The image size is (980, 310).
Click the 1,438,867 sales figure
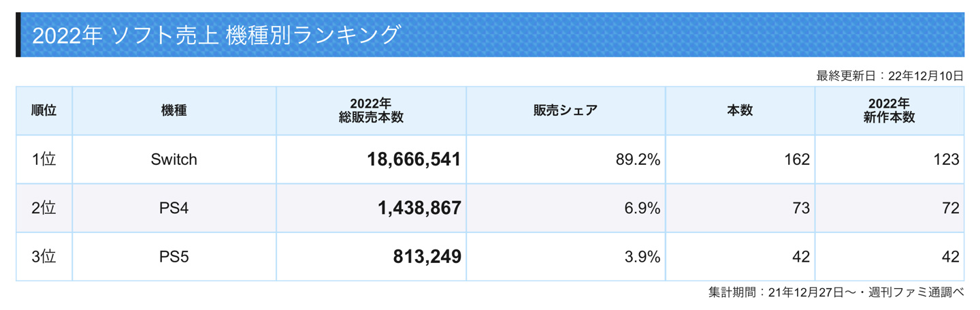(419, 208)
